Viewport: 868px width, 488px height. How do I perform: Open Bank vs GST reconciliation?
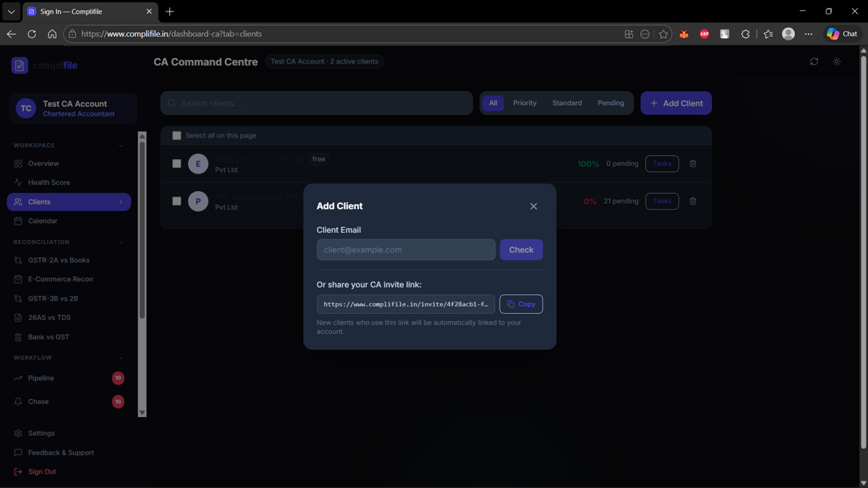tap(69, 337)
